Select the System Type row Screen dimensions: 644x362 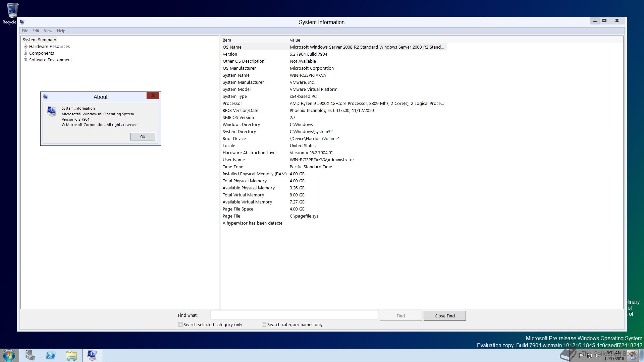334,97
